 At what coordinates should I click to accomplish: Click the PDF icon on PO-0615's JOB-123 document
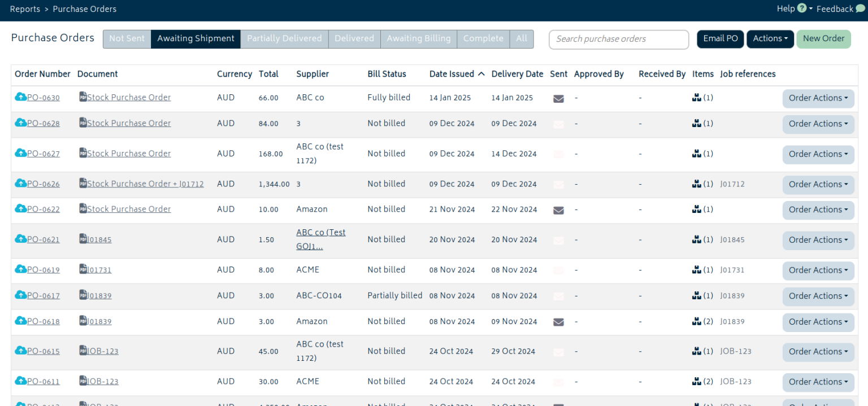click(x=83, y=351)
